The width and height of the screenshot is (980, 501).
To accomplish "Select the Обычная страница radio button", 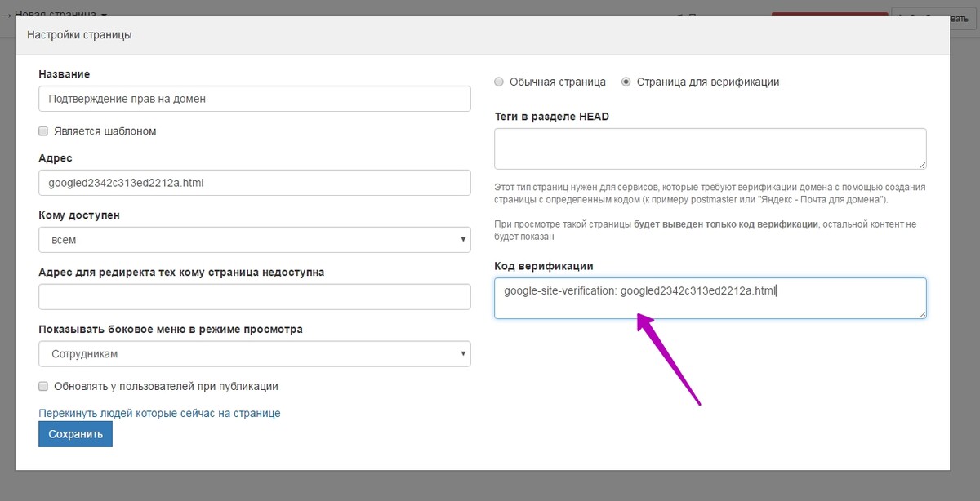I will (x=499, y=82).
